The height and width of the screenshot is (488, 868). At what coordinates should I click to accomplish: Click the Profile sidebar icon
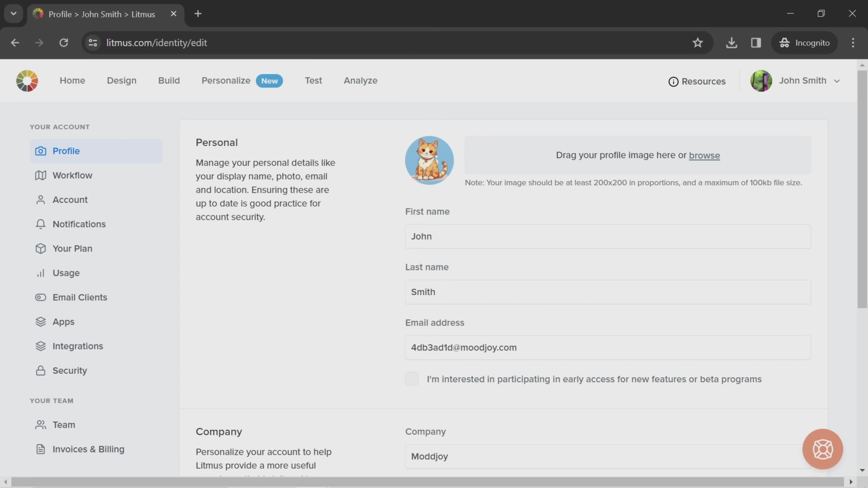[40, 151]
